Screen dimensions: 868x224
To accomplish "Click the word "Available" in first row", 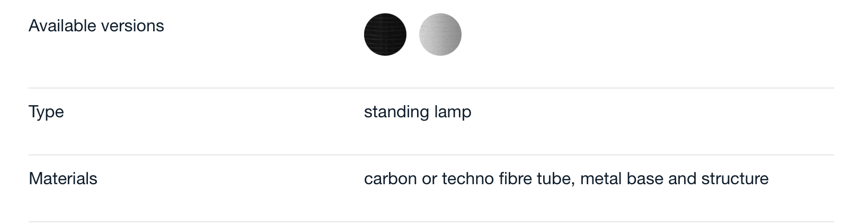I will point(64,25).
